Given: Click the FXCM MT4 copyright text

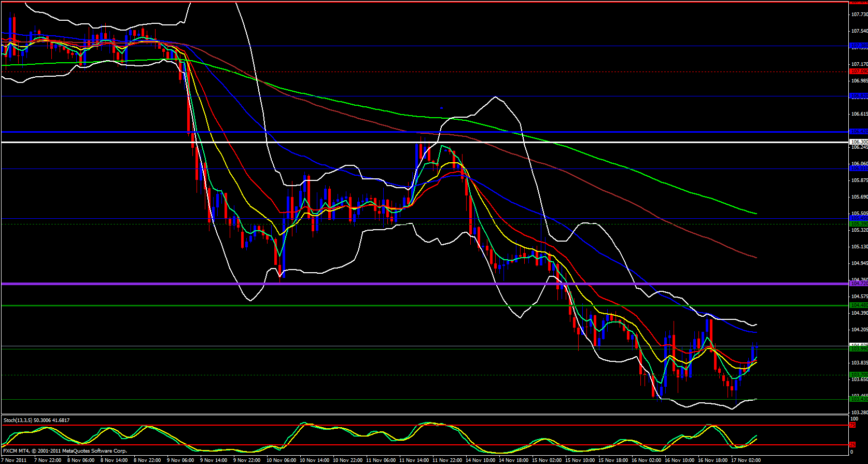Looking at the screenshot, I should (x=65, y=451).
